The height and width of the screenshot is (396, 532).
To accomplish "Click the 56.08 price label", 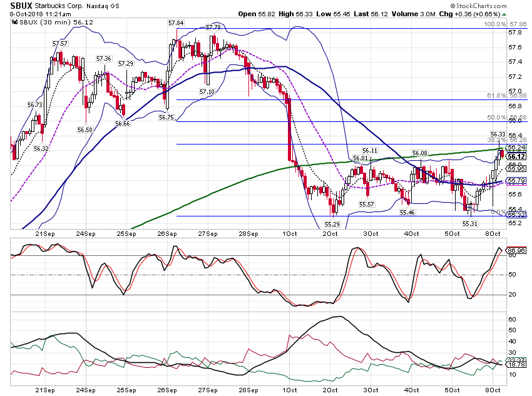I will 420,153.
